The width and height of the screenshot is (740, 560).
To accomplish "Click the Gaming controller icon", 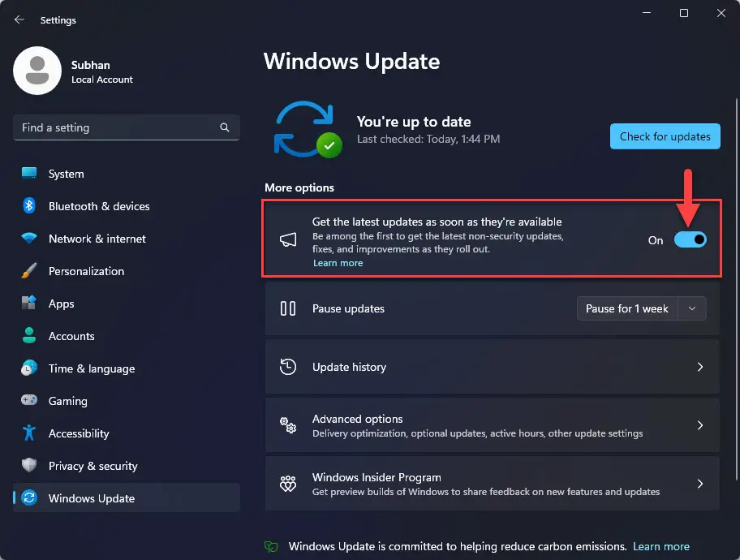I will (x=29, y=400).
